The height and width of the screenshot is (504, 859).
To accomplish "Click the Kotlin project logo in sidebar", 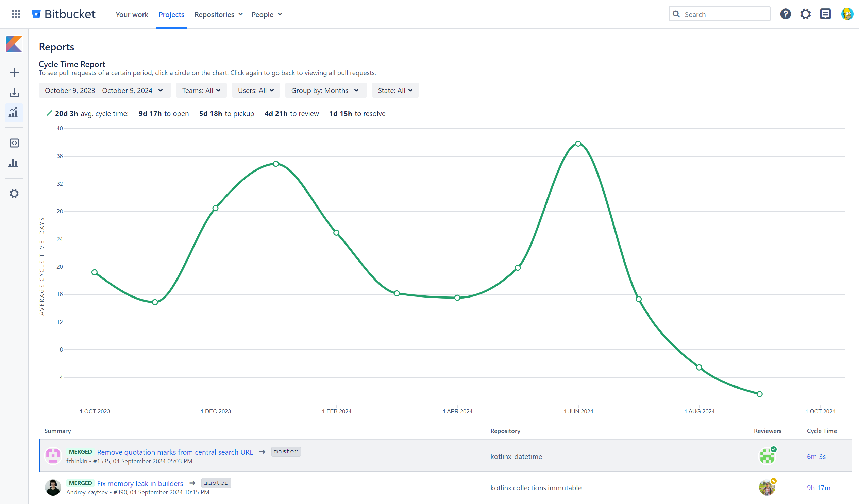I will tap(14, 44).
